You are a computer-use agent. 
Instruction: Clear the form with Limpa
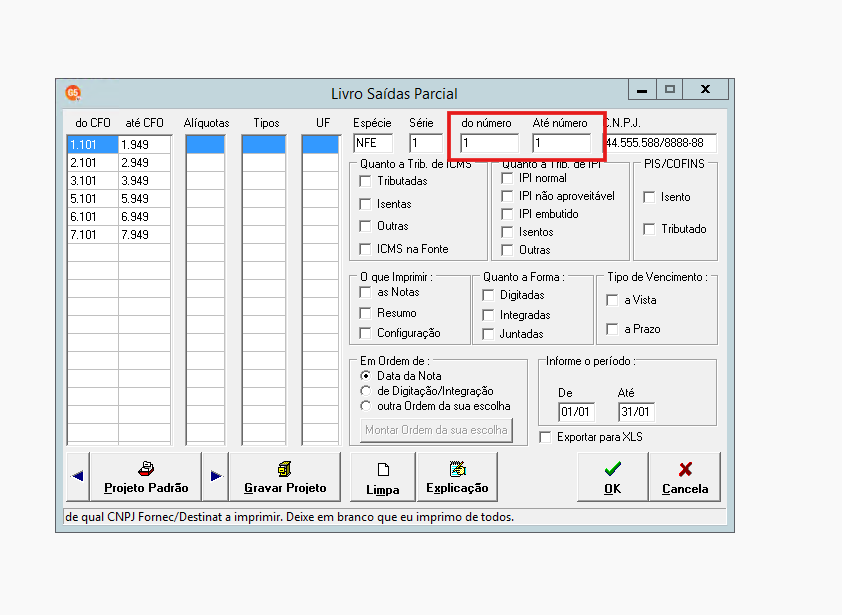tap(383, 476)
